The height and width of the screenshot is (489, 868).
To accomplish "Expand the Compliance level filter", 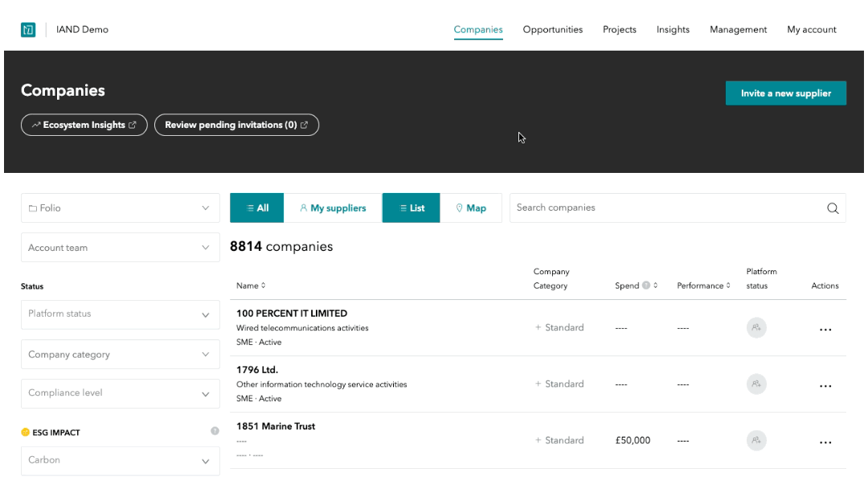I will (120, 393).
